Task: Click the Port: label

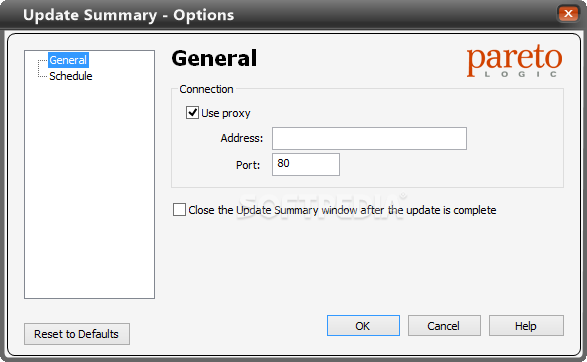Action: (248, 165)
